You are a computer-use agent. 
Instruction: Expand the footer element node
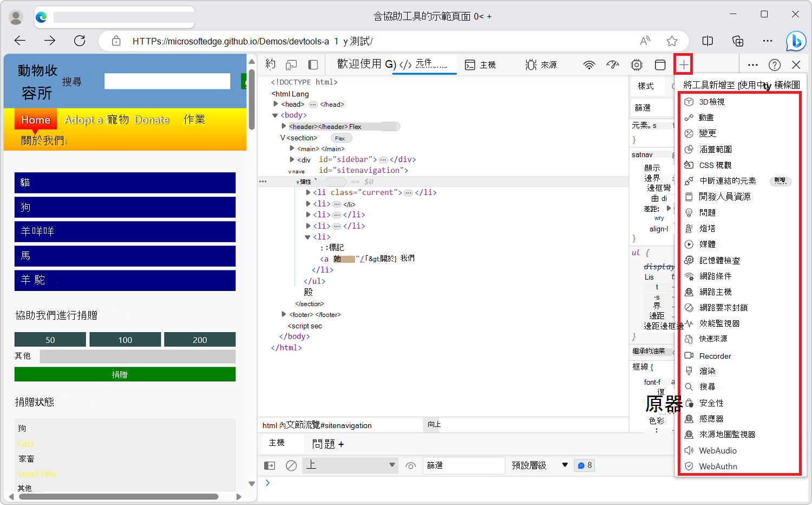[x=284, y=314]
